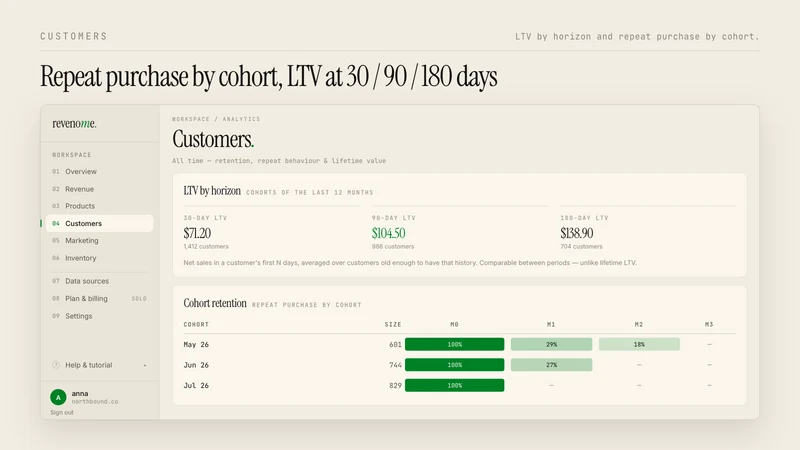Click the SOLO plan badge

click(x=139, y=298)
